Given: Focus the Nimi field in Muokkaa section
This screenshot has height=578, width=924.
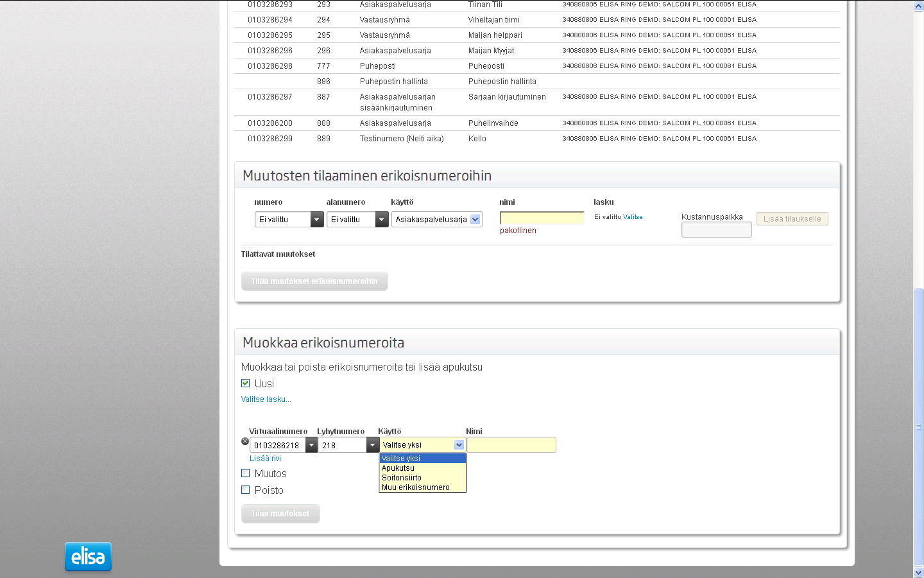Looking at the screenshot, I should pos(511,445).
